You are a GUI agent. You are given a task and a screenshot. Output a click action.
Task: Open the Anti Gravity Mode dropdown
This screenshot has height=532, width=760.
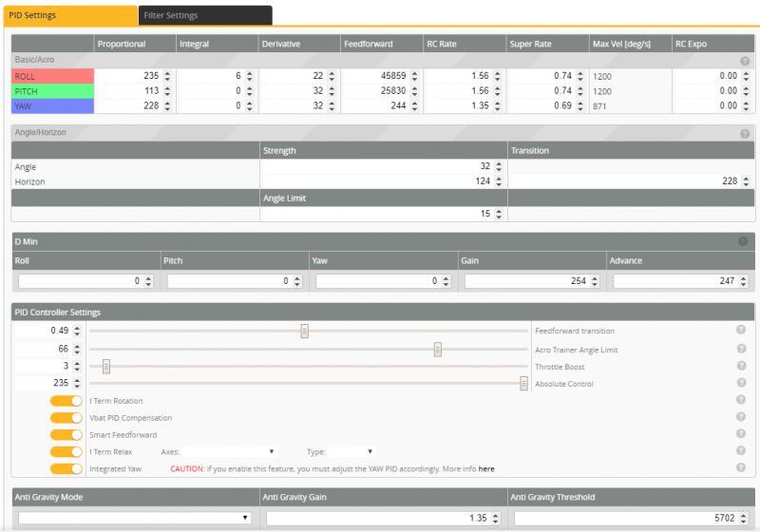coord(134,518)
